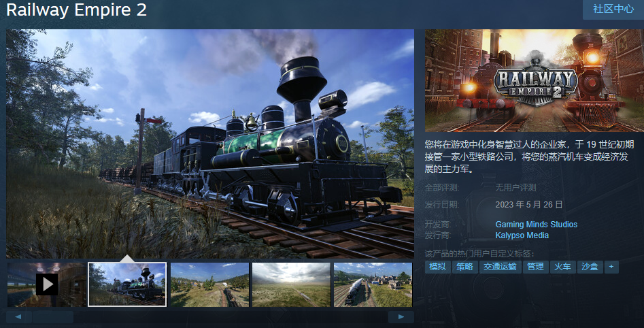Select the green locomotive screenshot thumbnail
The height and width of the screenshot is (328, 644).
[x=127, y=284]
